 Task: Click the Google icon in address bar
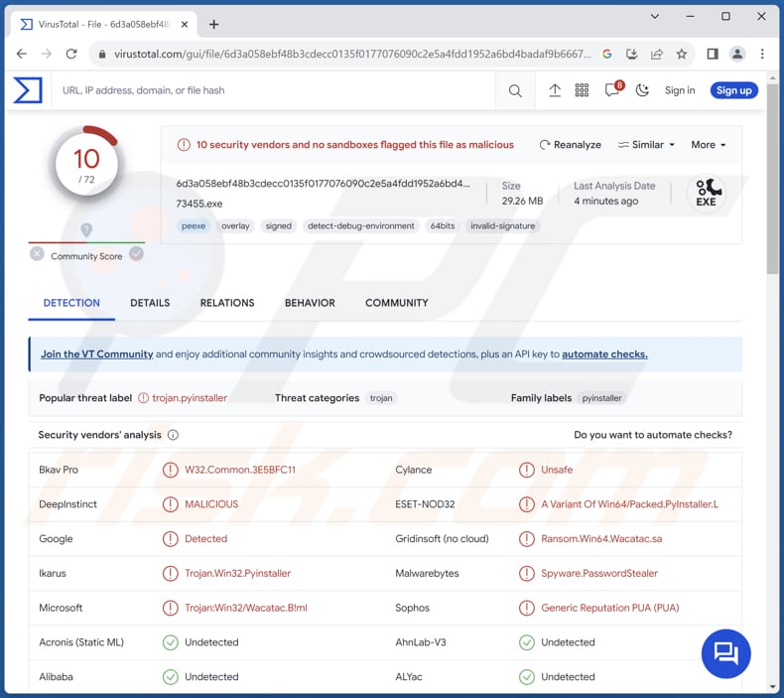pos(607,54)
